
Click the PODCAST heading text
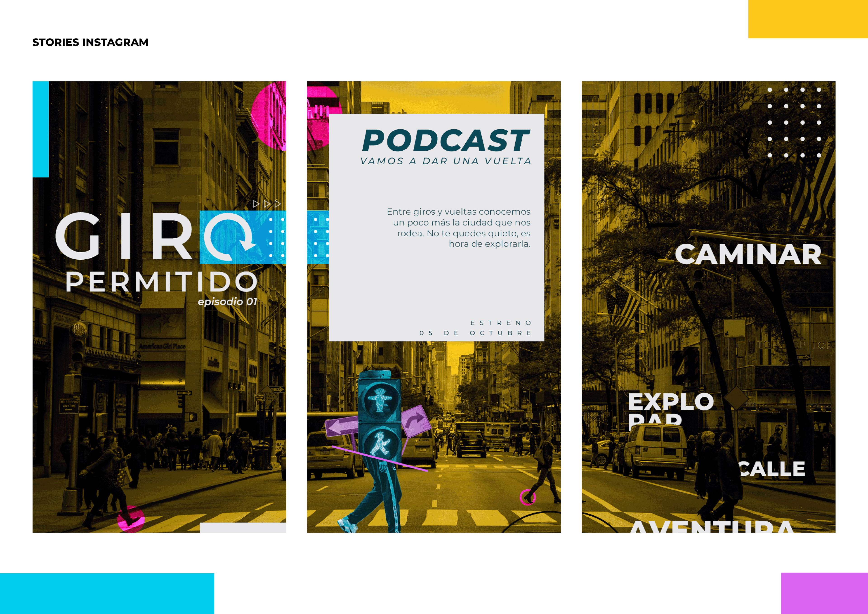point(446,140)
